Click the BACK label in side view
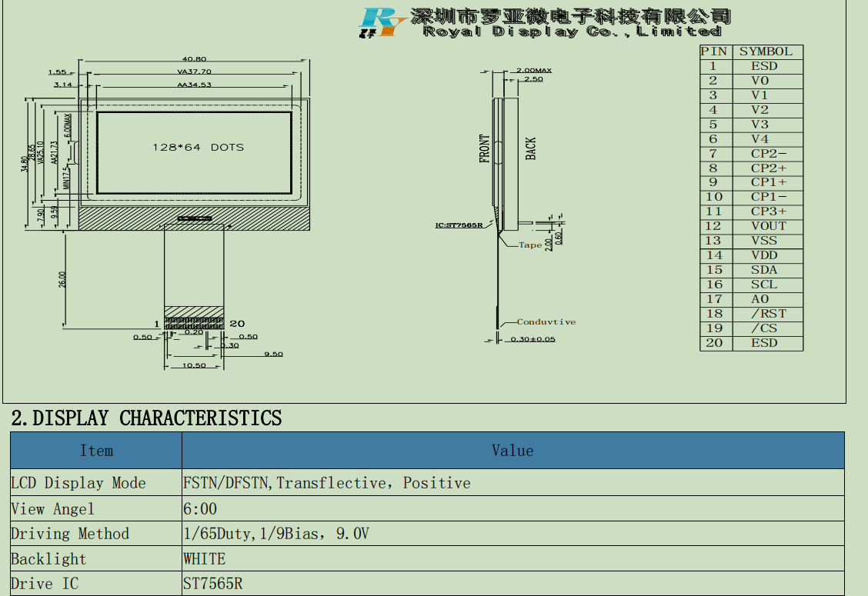Image resolution: width=868 pixels, height=596 pixels. pos(531,148)
